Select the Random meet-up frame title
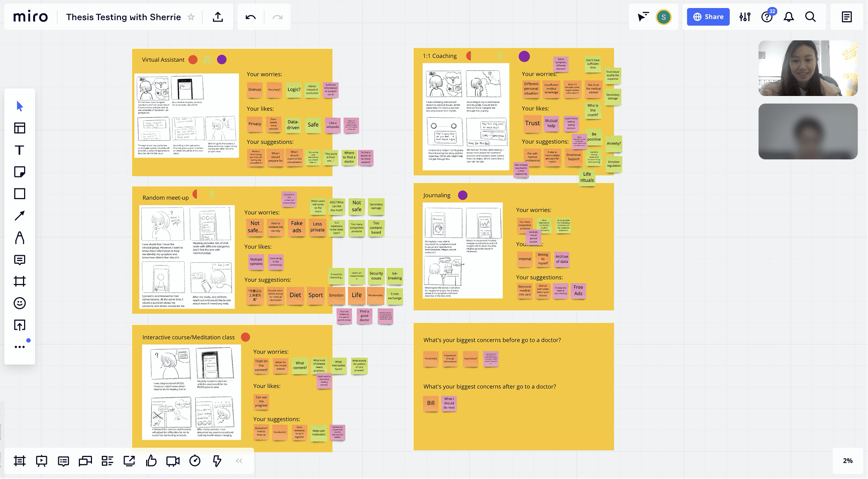 pos(166,198)
